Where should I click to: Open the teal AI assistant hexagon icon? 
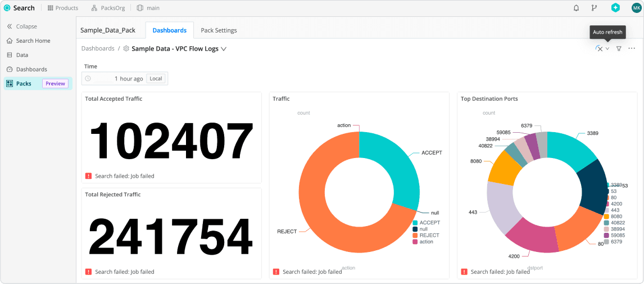615,8
